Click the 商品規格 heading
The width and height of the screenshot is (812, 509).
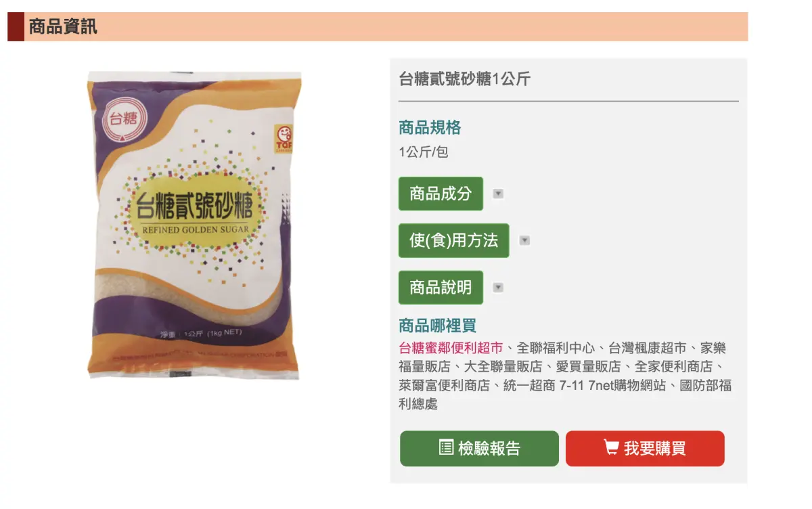coord(430,127)
